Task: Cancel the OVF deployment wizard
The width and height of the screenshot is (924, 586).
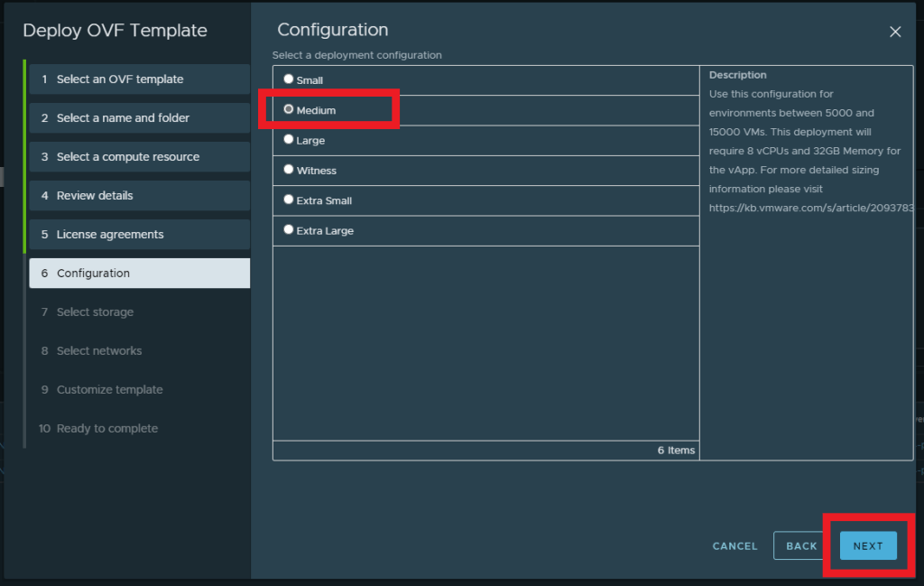Action: (x=735, y=545)
